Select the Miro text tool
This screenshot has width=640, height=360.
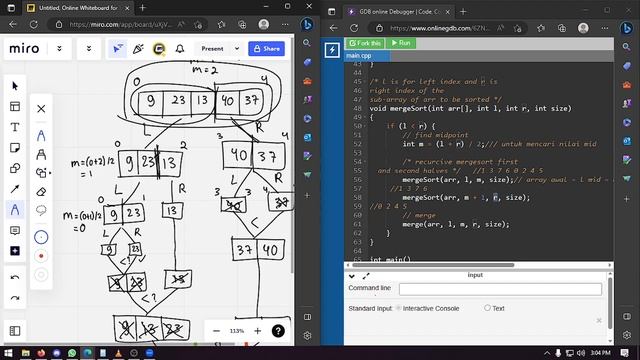[x=15, y=127]
